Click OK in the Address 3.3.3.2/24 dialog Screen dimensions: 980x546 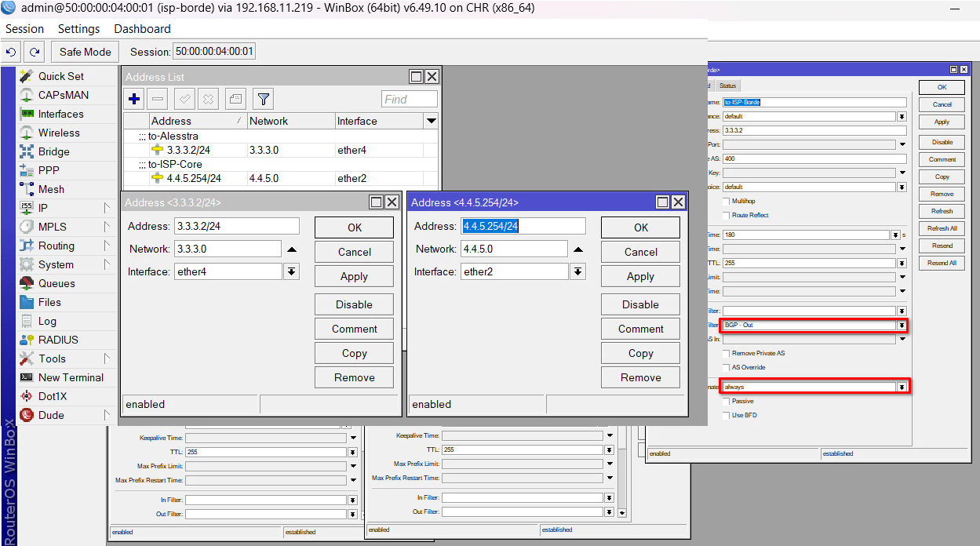355,227
